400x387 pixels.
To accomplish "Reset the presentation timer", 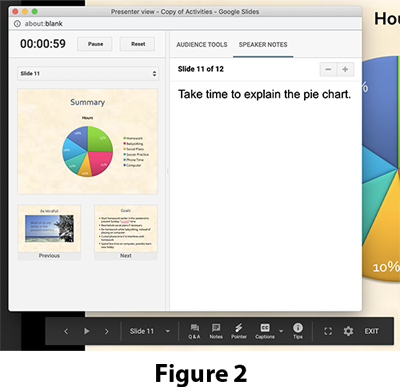I will tap(137, 44).
